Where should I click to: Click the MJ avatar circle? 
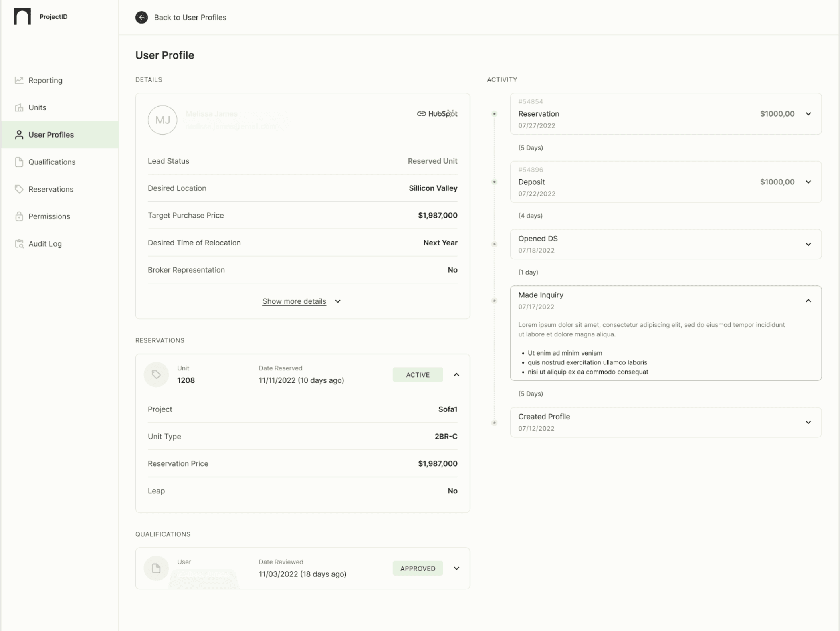[162, 120]
